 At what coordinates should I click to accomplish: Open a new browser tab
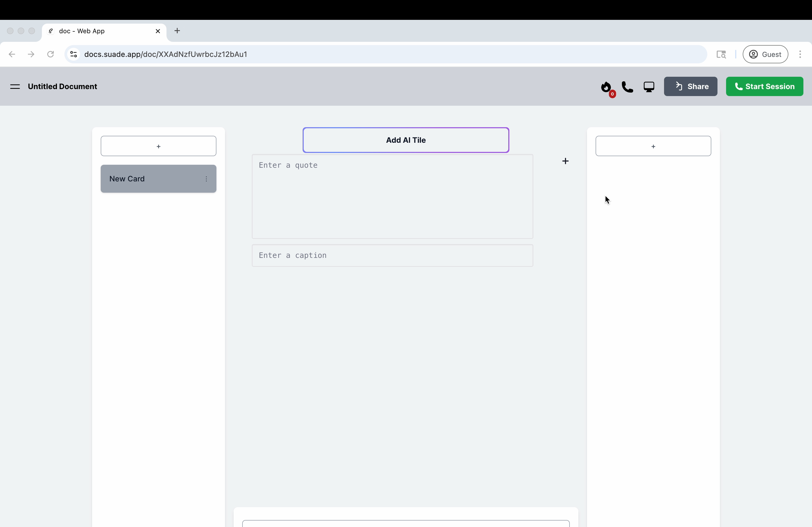(177, 31)
